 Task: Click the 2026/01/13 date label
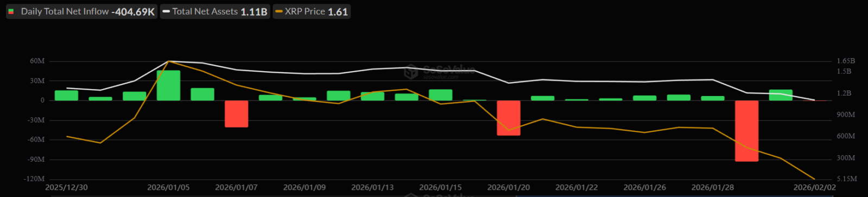tap(372, 187)
